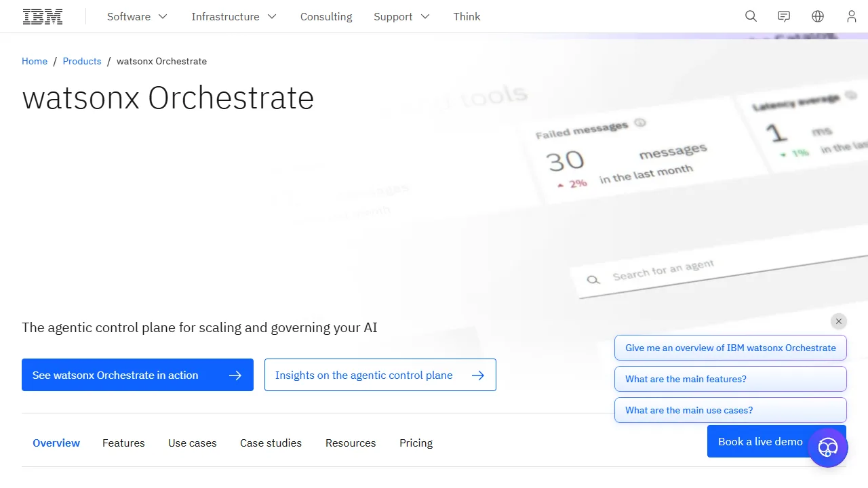
Task: Click the agentic control plane tagline text
Action: [x=199, y=327]
